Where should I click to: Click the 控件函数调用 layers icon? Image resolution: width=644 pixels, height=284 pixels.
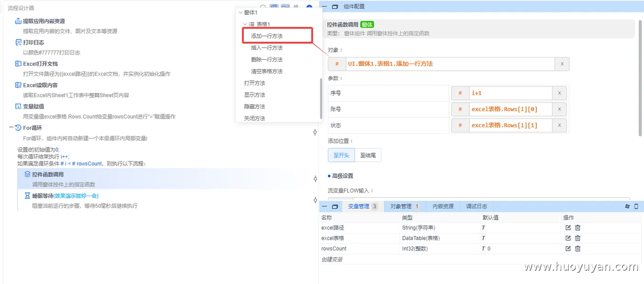(28, 175)
